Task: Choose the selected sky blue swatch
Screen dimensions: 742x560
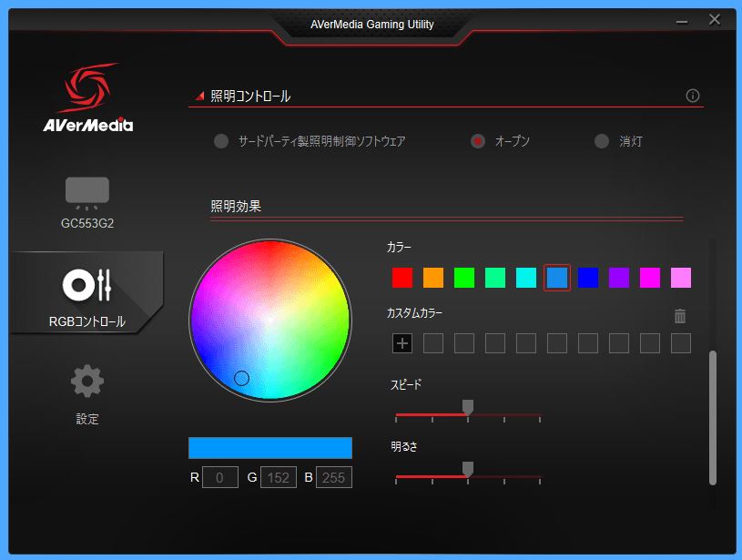Action: tap(557, 278)
